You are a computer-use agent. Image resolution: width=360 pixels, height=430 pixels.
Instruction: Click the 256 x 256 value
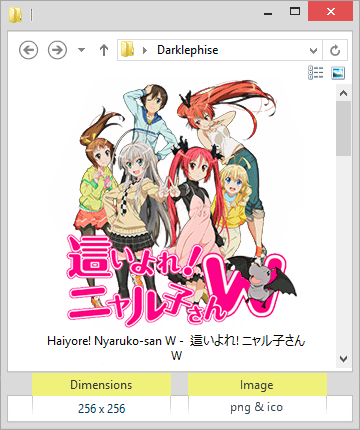(x=102, y=408)
